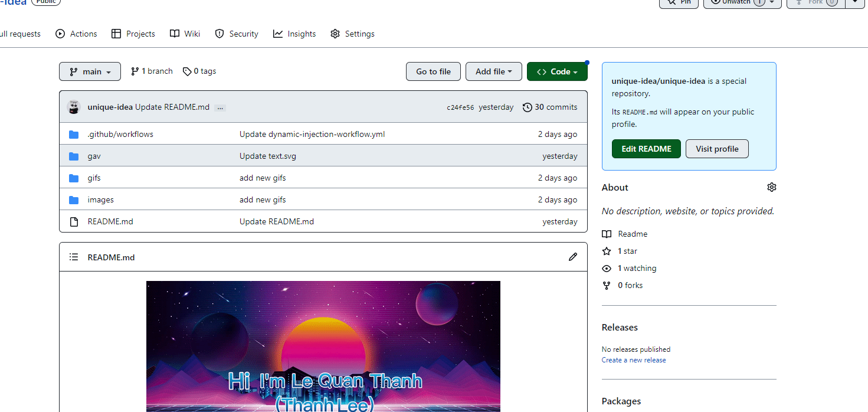The width and height of the screenshot is (868, 412).
Task: View the 0 tags link
Action: (199, 71)
